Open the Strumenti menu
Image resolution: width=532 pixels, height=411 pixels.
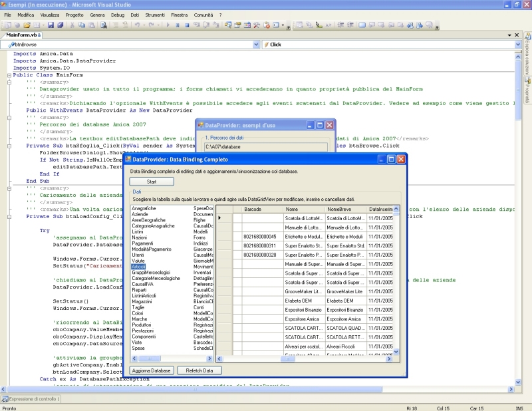[x=155, y=15]
